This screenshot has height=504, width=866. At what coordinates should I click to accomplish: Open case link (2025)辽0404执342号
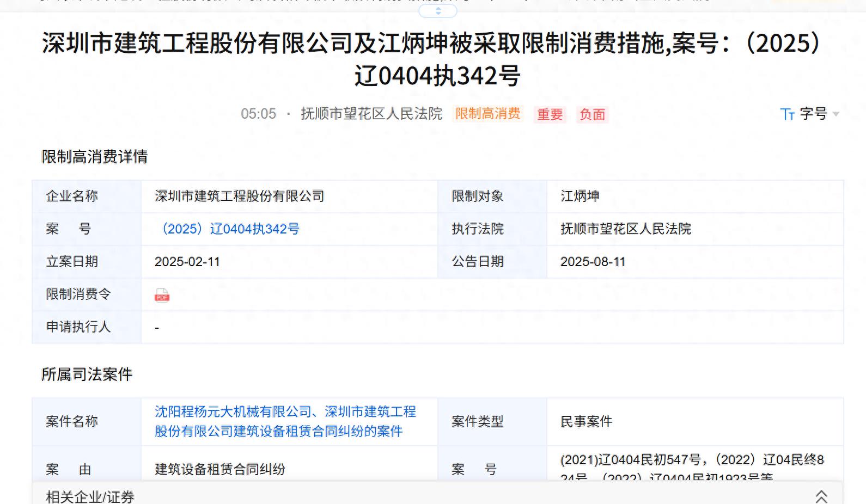coord(227,229)
